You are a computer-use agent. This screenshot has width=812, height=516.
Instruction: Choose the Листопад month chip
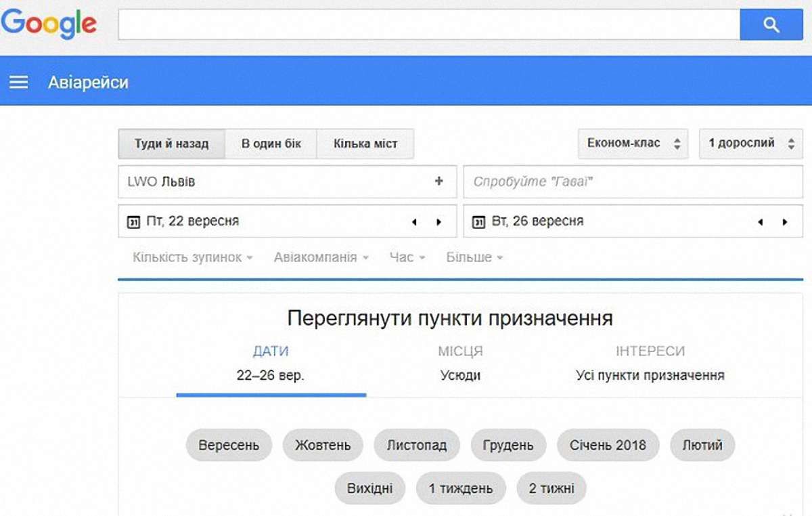(x=417, y=445)
